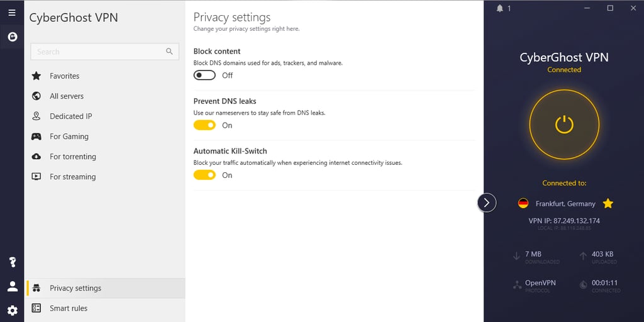Image resolution: width=644 pixels, height=322 pixels.
Task: Click the Dedicated IP pin icon
Action: pos(36,116)
